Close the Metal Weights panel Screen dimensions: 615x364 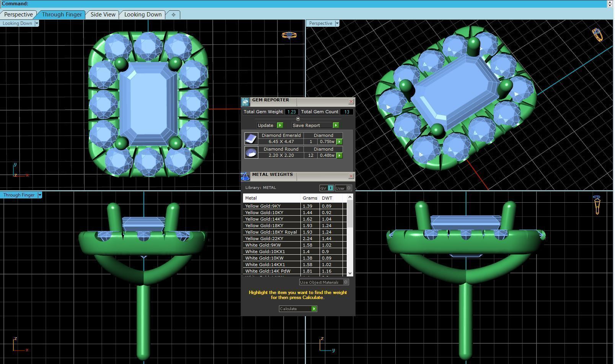[x=351, y=176]
